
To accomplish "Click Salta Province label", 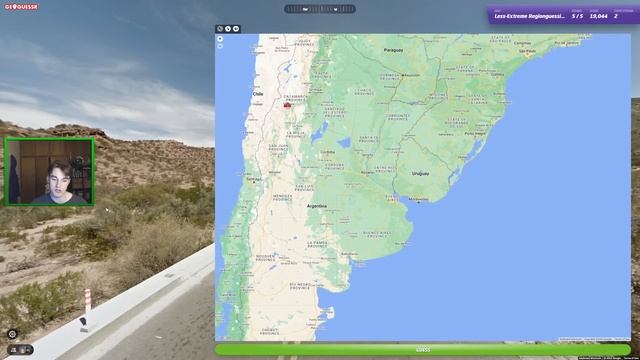I will tap(321, 75).
